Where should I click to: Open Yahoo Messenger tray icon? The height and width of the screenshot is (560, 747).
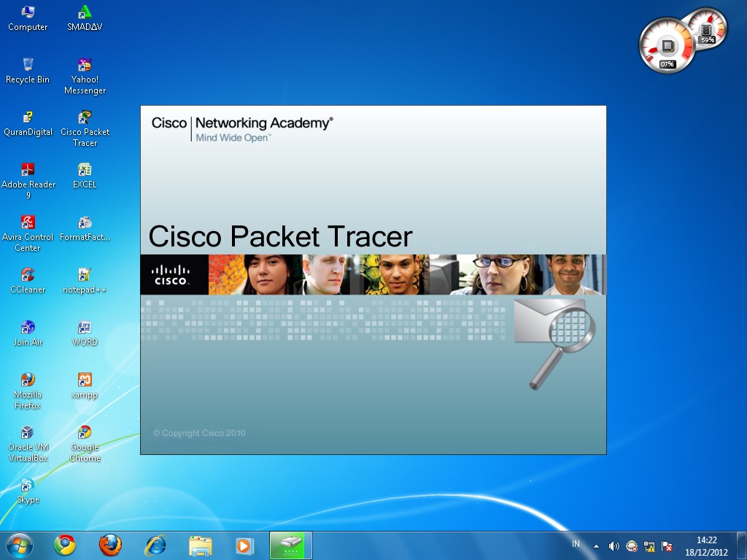pyautogui.click(x=632, y=546)
